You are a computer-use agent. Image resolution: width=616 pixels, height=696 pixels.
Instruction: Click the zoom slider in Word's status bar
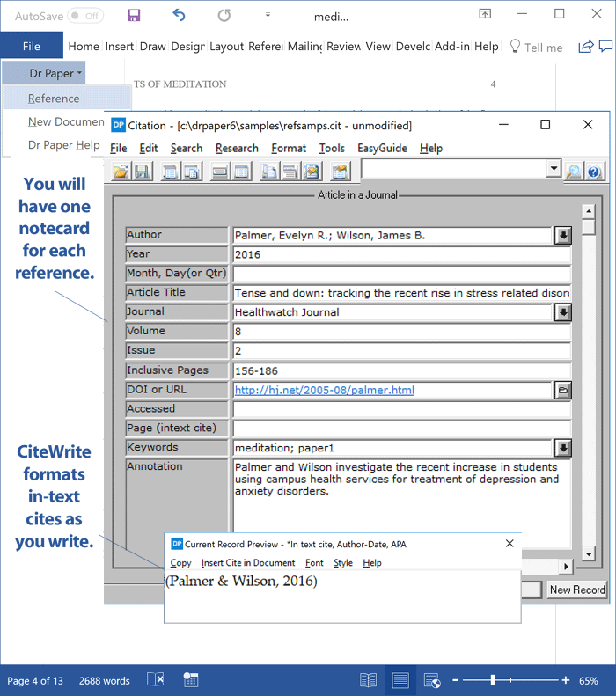[493, 680]
